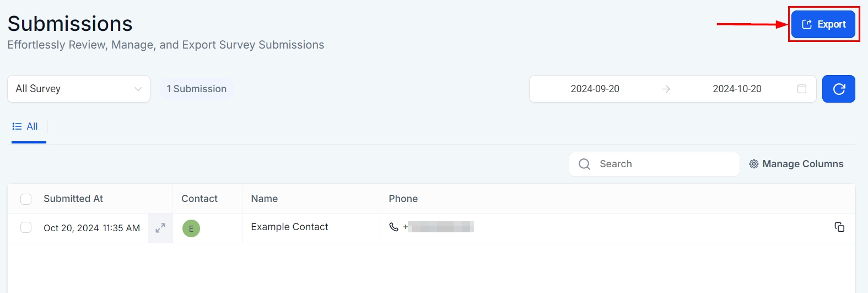Image resolution: width=868 pixels, height=293 pixels.
Task: Check the Oct 20, 2024 submission checkbox
Action: tap(26, 227)
